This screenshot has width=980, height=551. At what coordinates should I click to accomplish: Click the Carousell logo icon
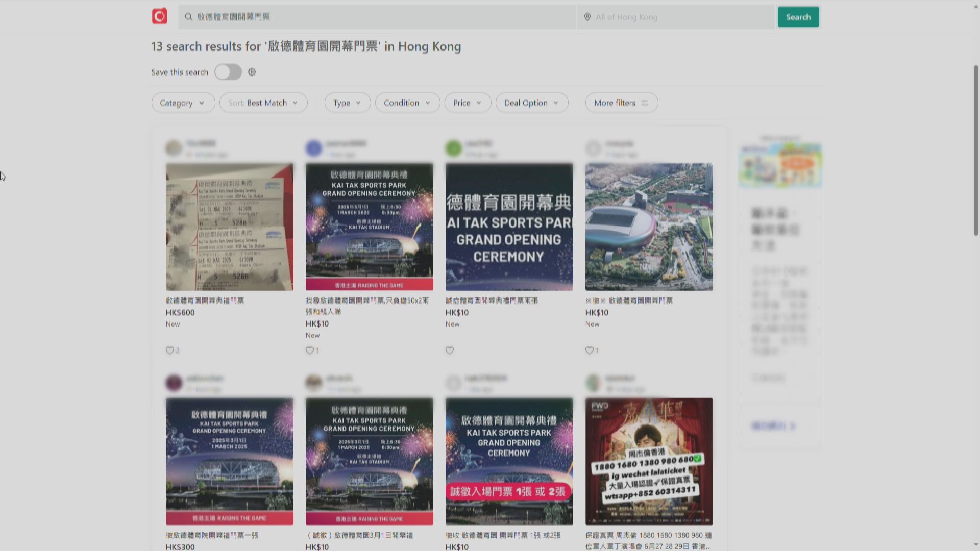160,16
